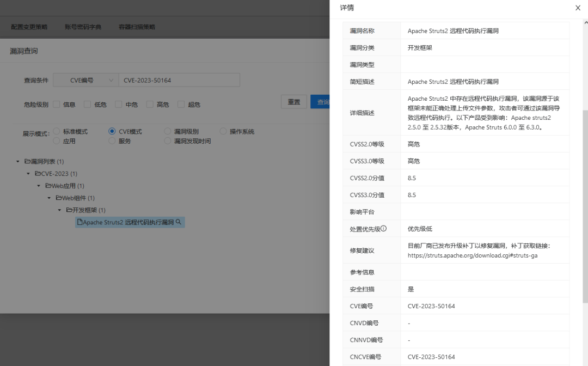Click the folder icon of CVE-2023 node
The height and width of the screenshot is (366, 588).
click(x=38, y=174)
